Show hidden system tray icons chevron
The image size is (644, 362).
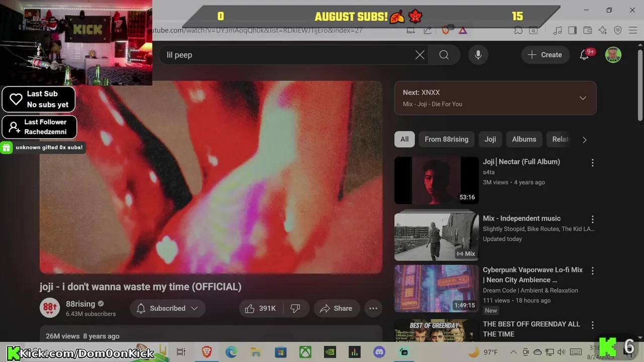(513, 352)
